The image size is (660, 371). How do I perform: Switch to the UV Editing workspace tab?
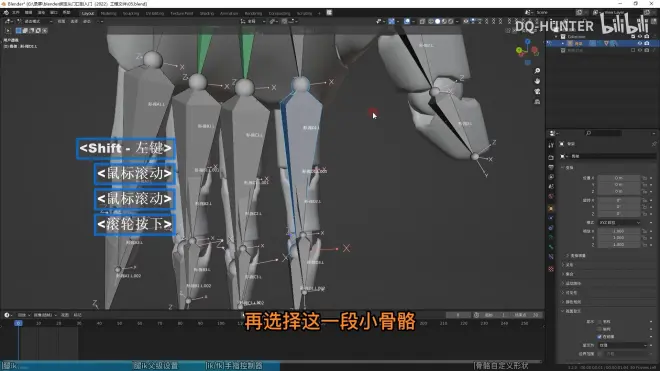pos(154,13)
